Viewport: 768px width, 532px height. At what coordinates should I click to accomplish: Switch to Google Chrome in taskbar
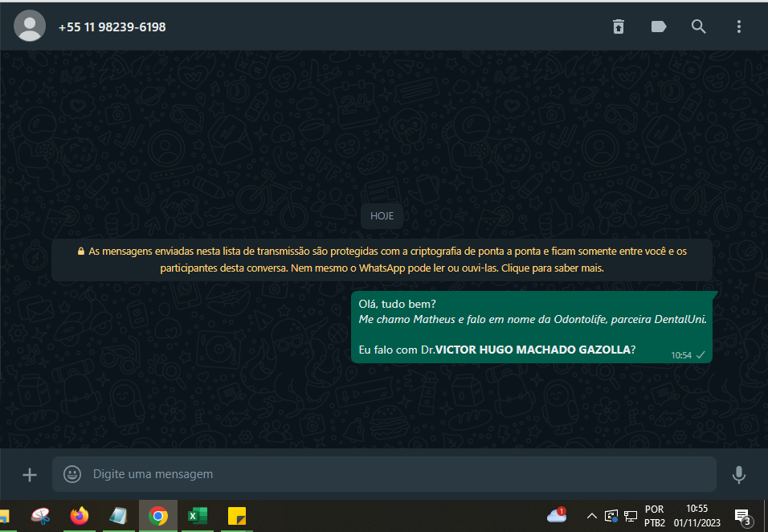157,516
